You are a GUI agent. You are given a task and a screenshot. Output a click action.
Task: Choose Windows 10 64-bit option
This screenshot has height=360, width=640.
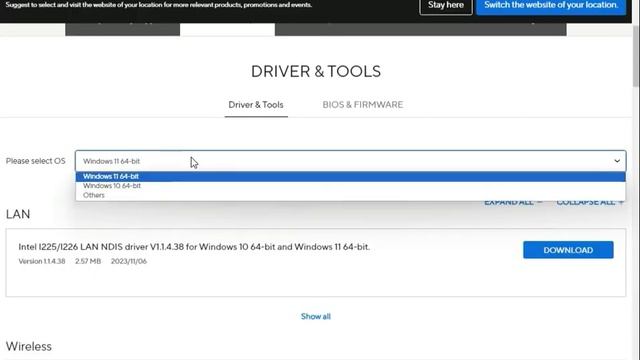[x=350, y=186]
